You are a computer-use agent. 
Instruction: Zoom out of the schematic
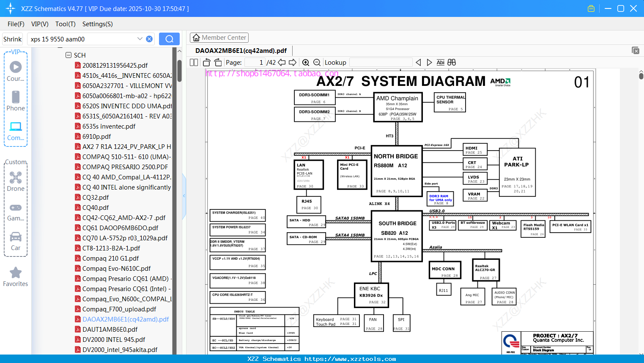317,62
